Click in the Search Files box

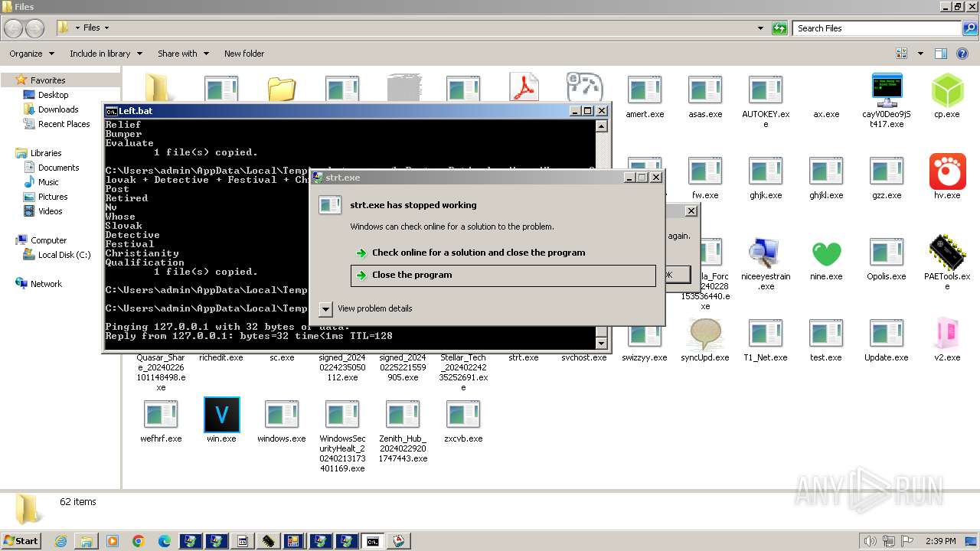tap(877, 28)
